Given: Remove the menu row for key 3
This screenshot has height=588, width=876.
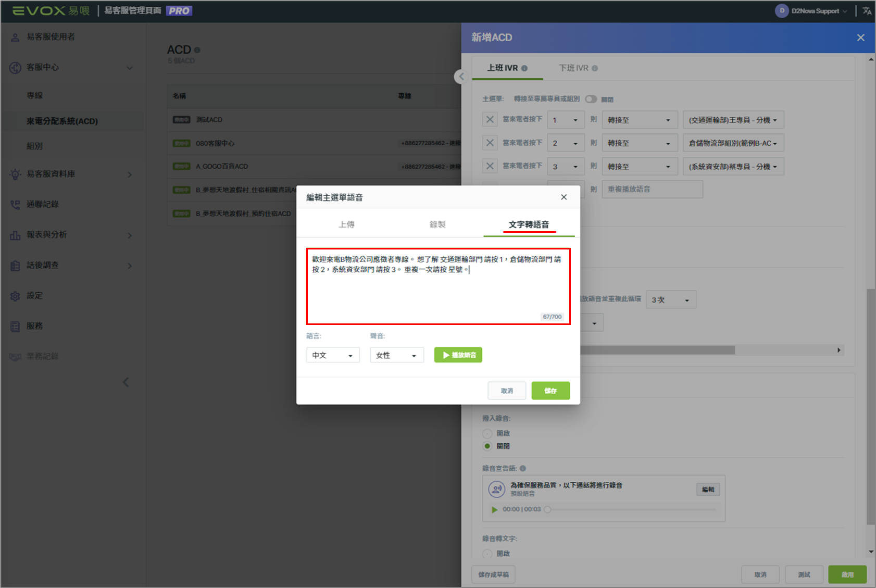Looking at the screenshot, I should [x=490, y=166].
